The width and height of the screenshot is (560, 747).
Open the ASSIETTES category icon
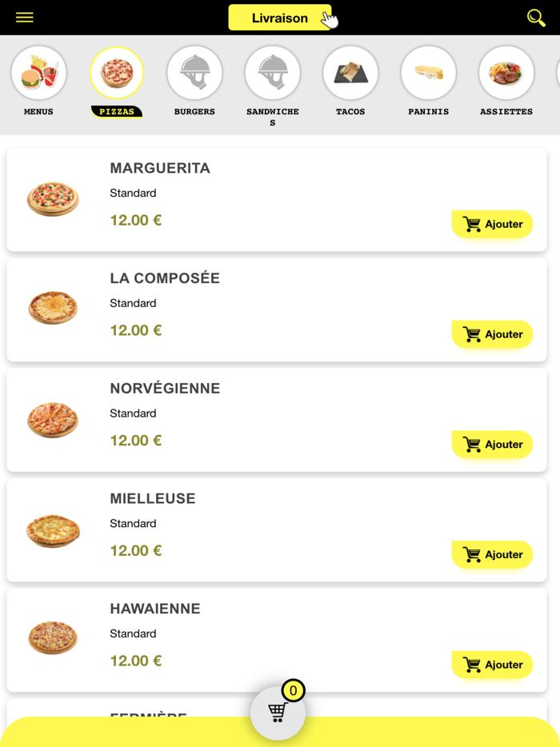pyautogui.click(x=506, y=72)
